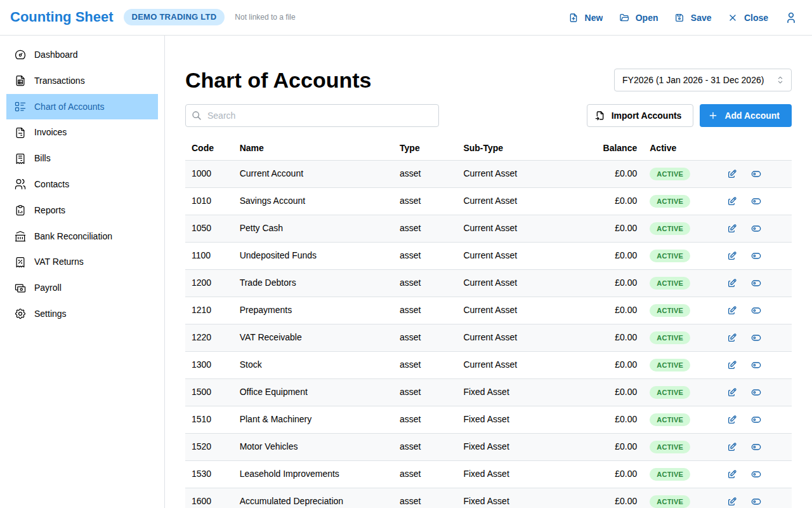Go to Contacts in sidebar
812x508 pixels.
(x=82, y=184)
